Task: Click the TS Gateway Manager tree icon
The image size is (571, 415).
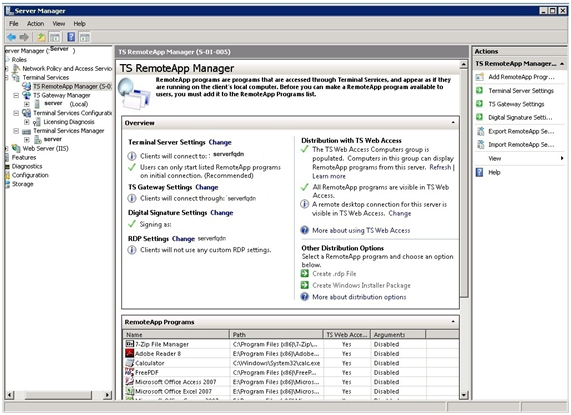Action: [x=26, y=95]
